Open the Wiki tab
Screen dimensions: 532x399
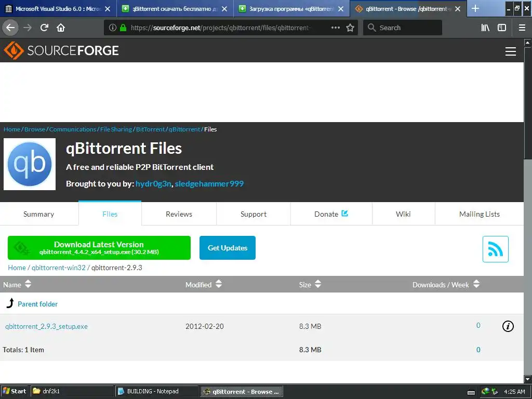[403, 214]
